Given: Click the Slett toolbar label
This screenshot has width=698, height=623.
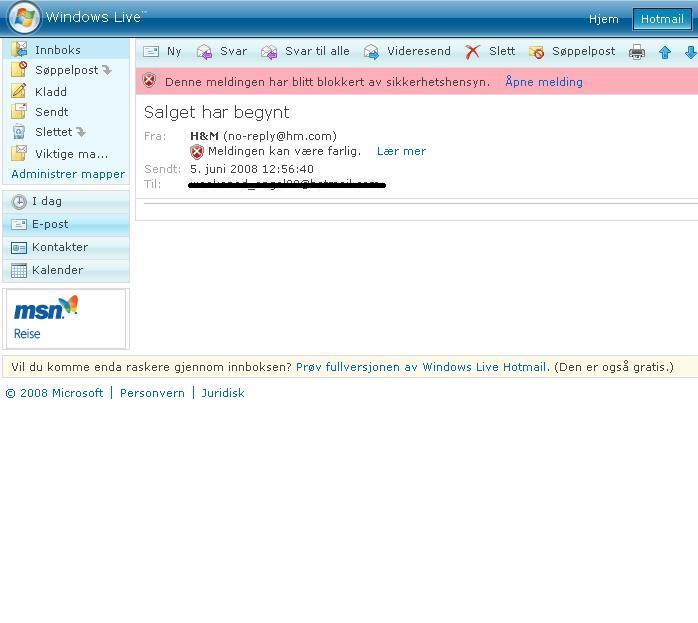Looking at the screenshot, I should click(502, 51).
